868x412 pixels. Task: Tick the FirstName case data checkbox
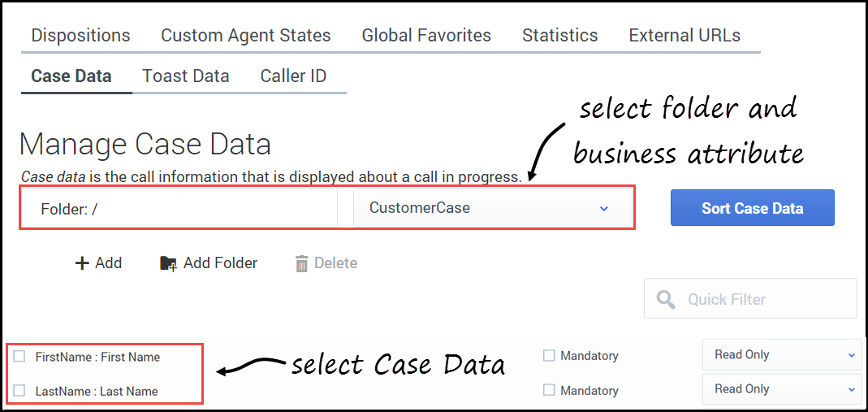(x=19, y=356)
